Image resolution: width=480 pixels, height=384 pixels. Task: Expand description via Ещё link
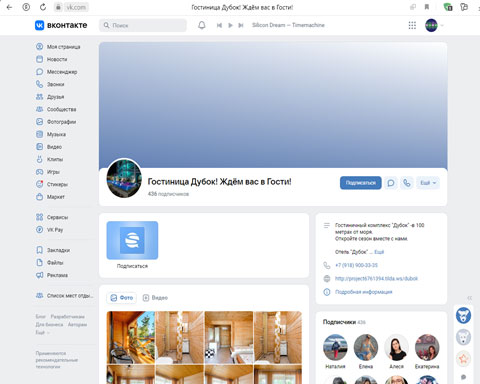click(379, 252)
